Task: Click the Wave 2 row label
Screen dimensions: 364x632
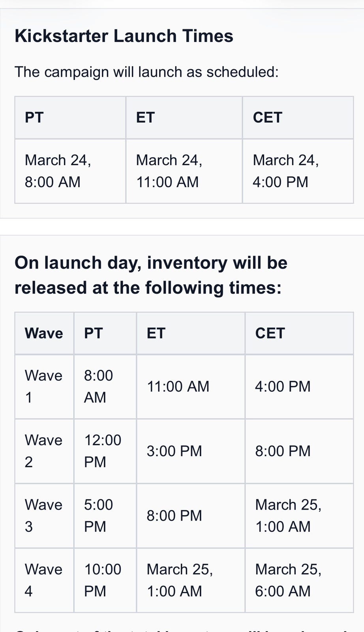Action: (x=43, y=451)
